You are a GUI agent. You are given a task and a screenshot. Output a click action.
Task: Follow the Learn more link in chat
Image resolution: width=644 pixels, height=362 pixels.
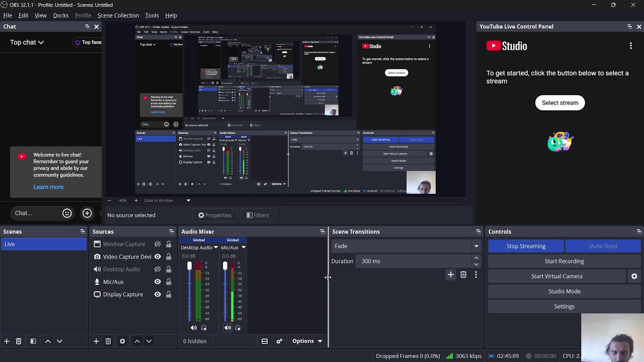tap(48, 187)
